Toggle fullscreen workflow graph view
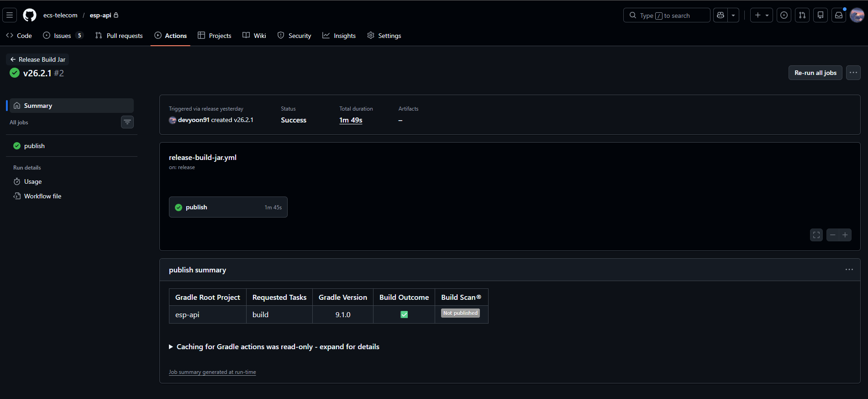This screenshot has width=868, height=399. tap(816, 235)
